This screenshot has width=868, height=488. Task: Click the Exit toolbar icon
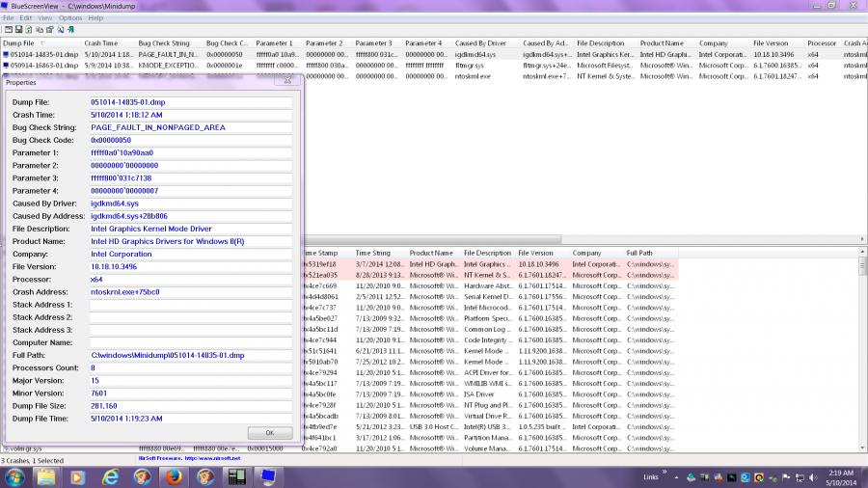tap(70, 30)
